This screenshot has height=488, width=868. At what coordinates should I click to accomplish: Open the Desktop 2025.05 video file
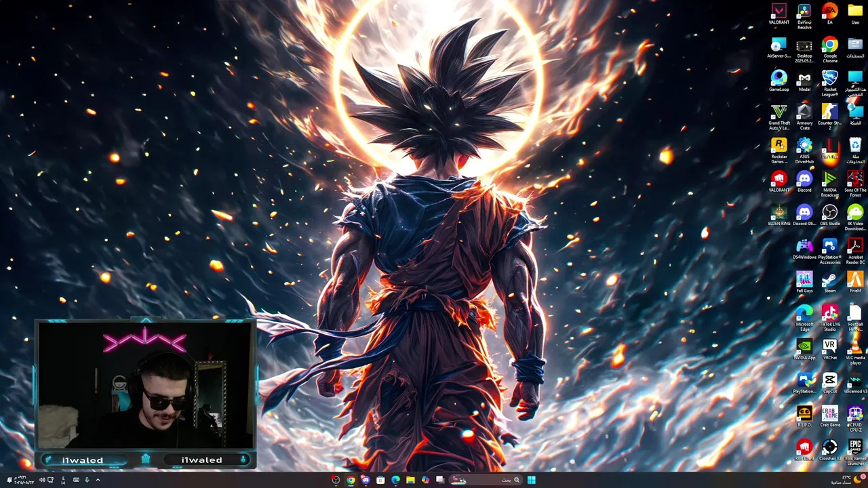coord(804,51)
